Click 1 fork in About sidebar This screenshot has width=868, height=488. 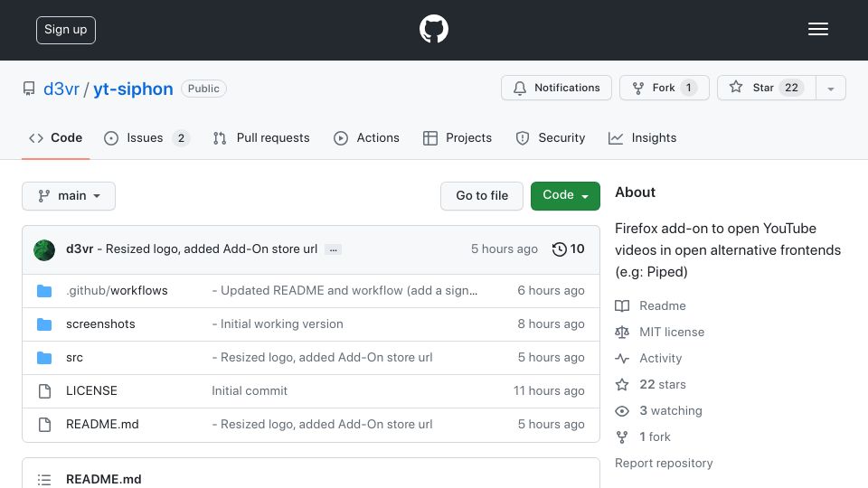click(643, 437)
